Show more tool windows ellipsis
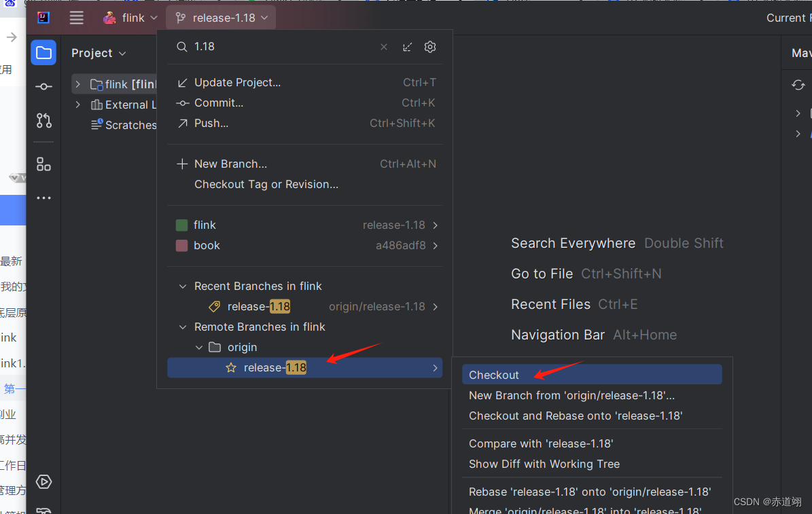812x514 pixels. point(43,198)
